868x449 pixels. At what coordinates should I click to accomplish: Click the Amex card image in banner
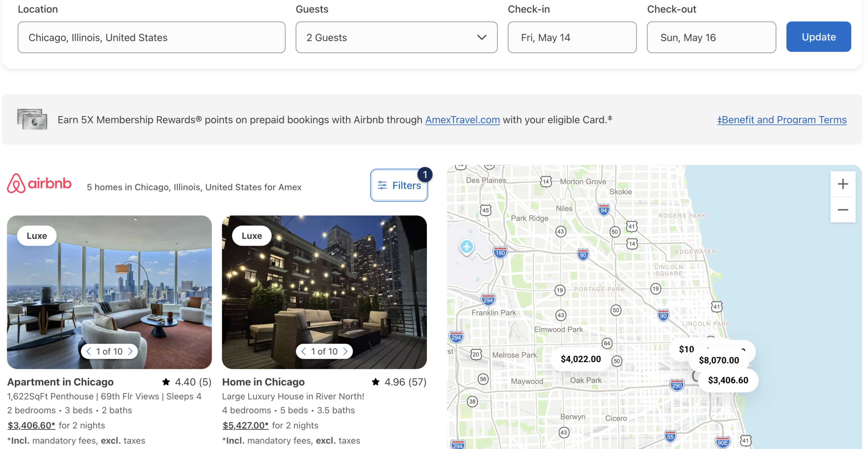(32, 119)
